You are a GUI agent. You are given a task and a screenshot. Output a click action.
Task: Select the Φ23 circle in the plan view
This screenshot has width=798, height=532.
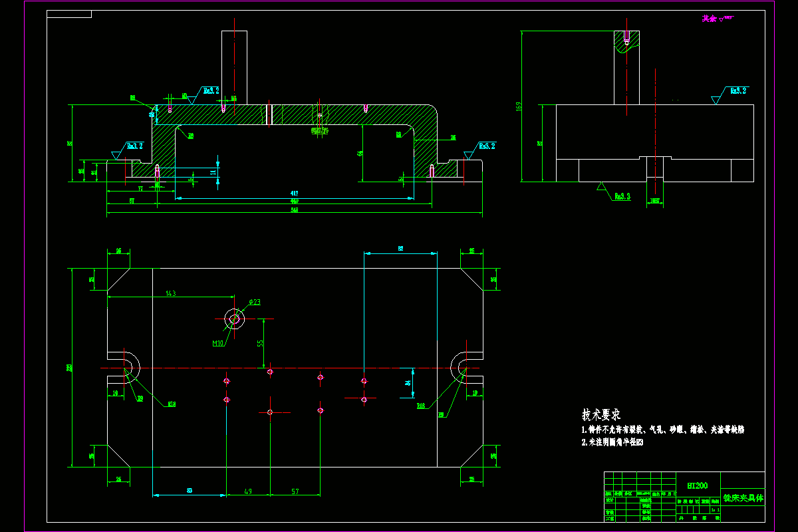(x=234, y=319)
